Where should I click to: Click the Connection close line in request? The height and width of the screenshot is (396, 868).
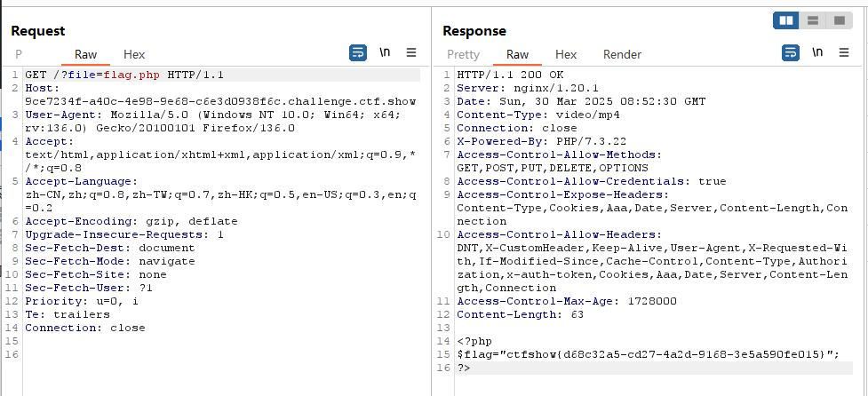tap(85, 328)
